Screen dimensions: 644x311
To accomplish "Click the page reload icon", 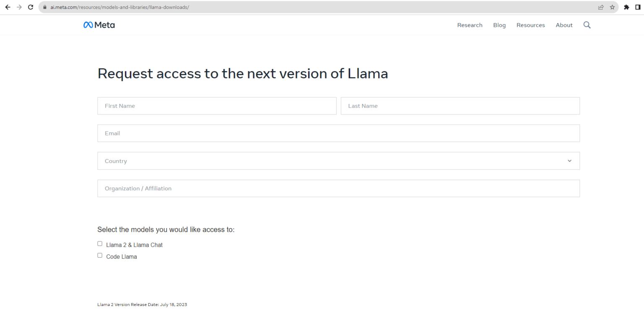I will pos(30,7).
